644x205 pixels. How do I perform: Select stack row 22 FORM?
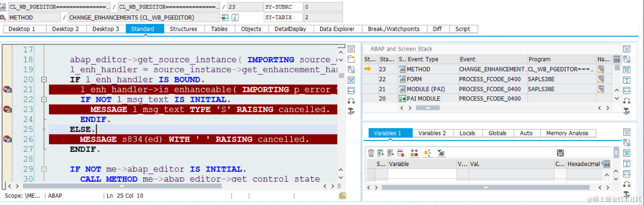tap(487, 79)
